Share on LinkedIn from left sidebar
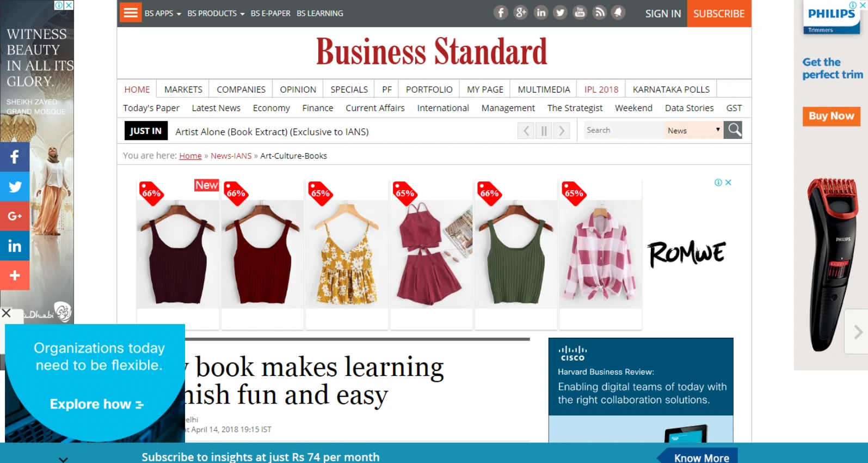Viewport: 868px width, 463px height. coord(15,246)
